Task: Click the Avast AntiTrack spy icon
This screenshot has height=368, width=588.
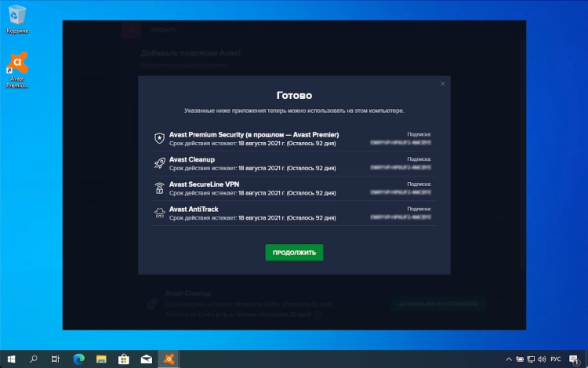Action: pos(159,213)
